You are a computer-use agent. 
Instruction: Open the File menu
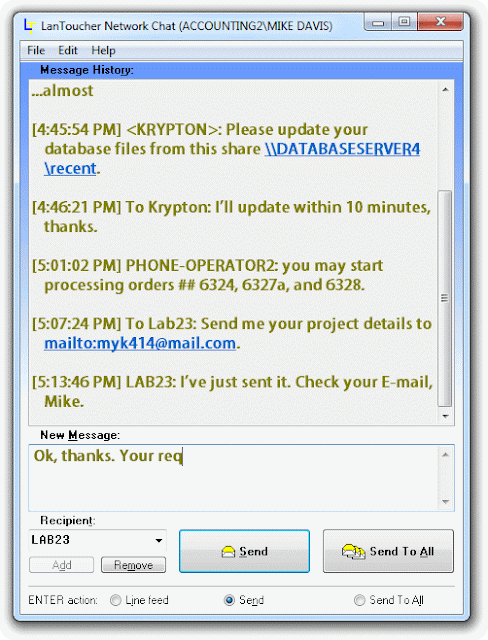[36, 50]
